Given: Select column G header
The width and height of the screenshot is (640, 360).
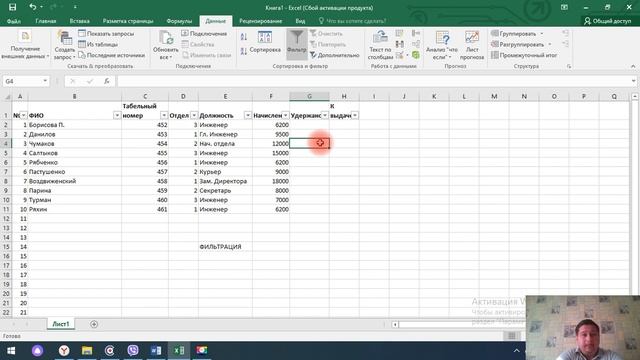Looking at the screenshot, I should 309,96.
